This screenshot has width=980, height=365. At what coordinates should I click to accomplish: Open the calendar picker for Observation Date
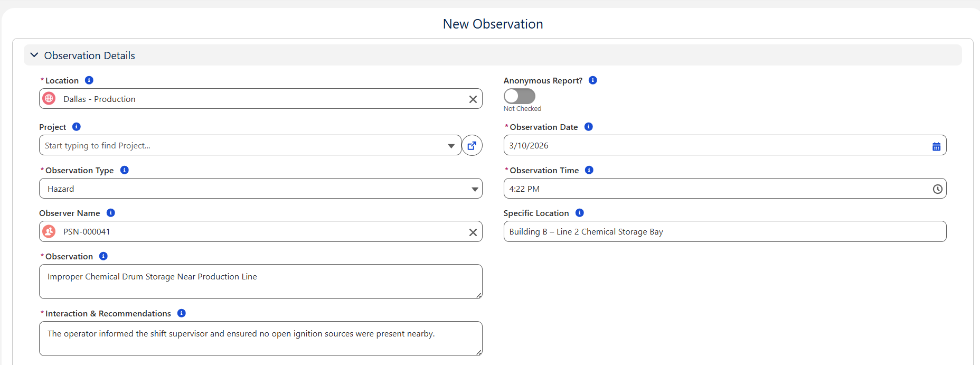tap(936, 146)
